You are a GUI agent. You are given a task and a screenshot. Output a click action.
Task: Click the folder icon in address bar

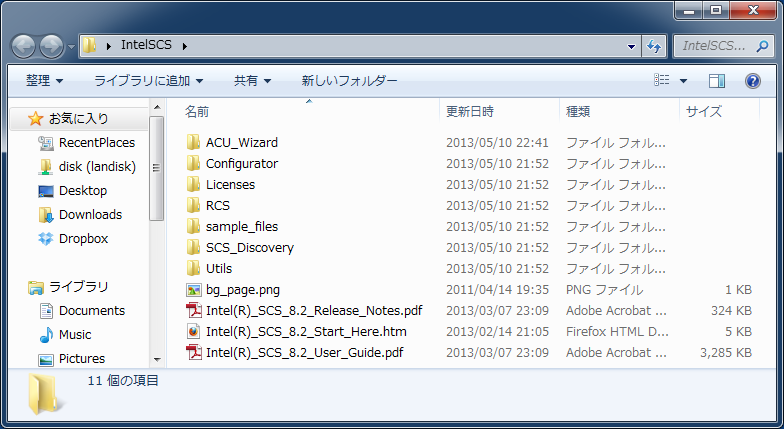(x=90, y=46)
